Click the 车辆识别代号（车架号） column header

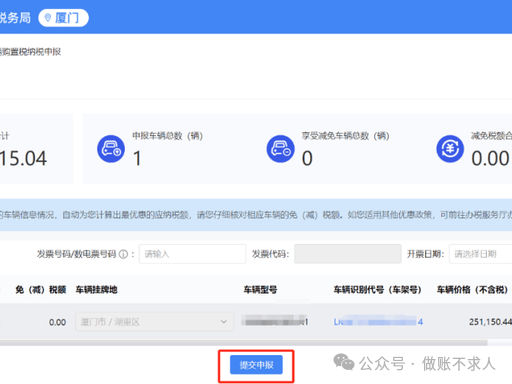(x=377, y=290)
